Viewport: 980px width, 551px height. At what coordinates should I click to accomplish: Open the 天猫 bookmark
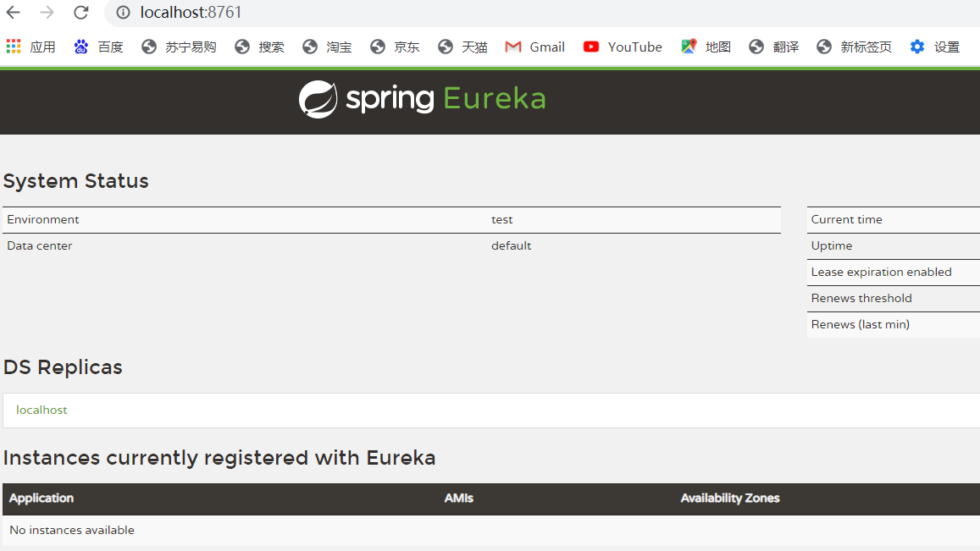coord(462,47)
